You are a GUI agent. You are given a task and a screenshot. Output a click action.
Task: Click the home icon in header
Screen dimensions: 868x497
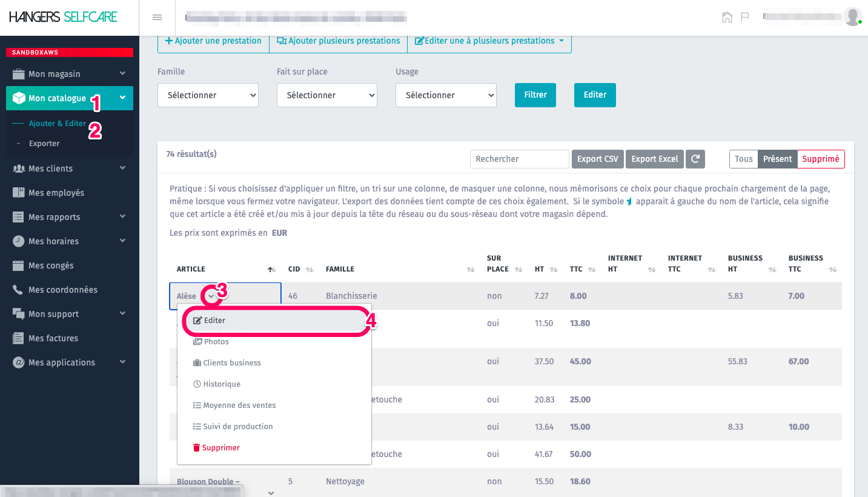click(727, 17)
